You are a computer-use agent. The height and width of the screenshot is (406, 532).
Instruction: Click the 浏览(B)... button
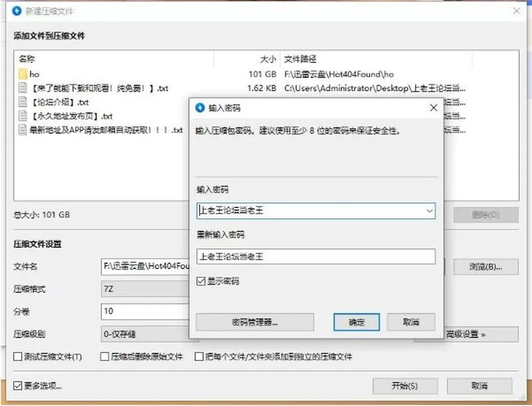486,267
